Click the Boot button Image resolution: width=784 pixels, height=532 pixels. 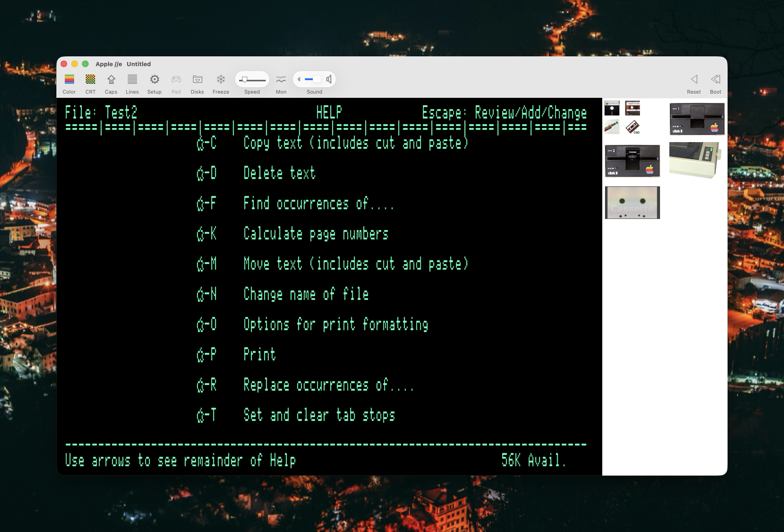point(715,79)
